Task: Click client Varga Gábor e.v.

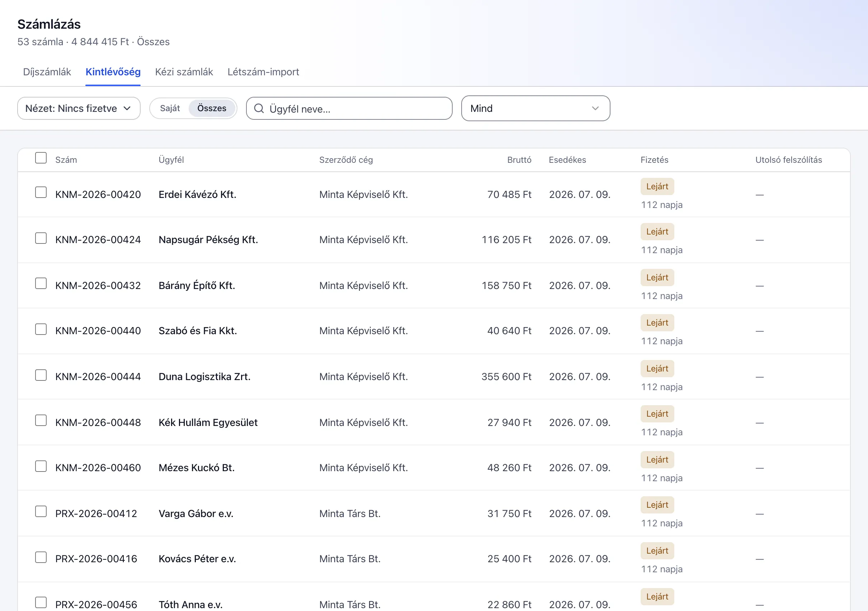Action: [196, 513]
